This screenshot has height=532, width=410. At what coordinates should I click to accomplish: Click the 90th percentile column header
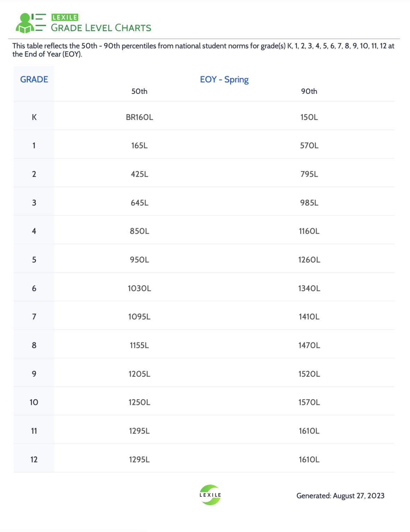tap(309, 91)
